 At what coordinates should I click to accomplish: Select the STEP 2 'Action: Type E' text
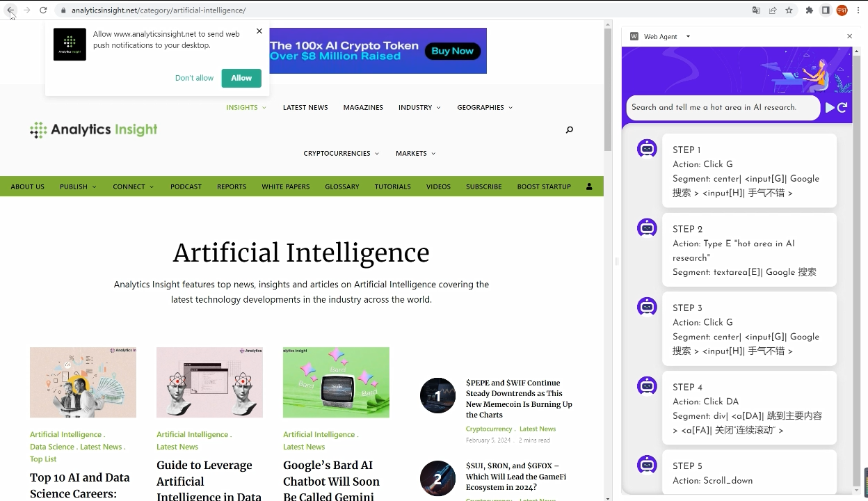tap(734, 250)
